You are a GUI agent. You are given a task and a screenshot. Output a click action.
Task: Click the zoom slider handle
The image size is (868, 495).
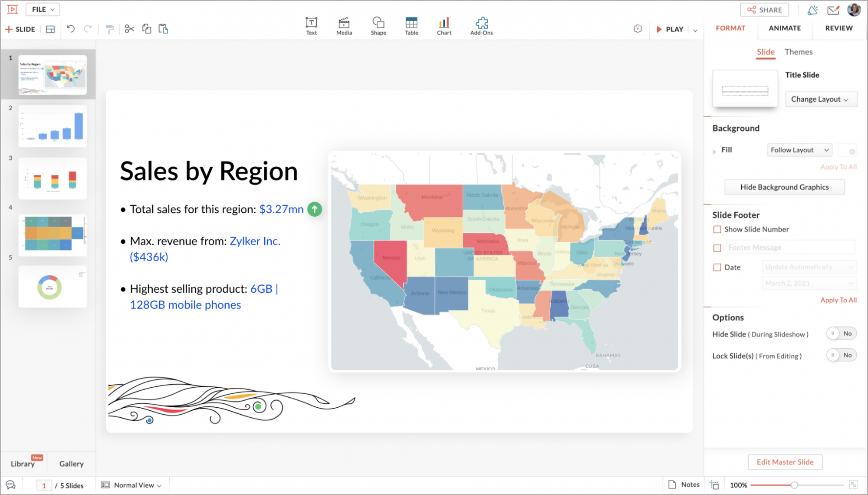[794, 485]
